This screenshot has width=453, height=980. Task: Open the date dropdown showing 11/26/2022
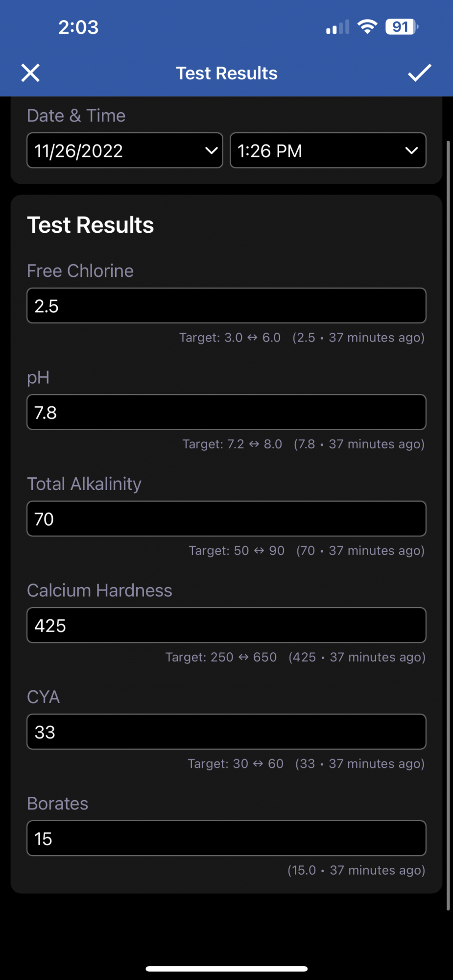125,150
